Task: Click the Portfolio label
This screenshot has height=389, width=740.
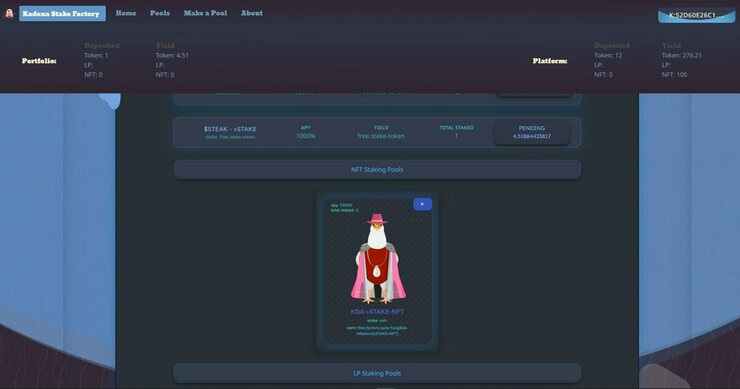Action: tap(39, 61)
